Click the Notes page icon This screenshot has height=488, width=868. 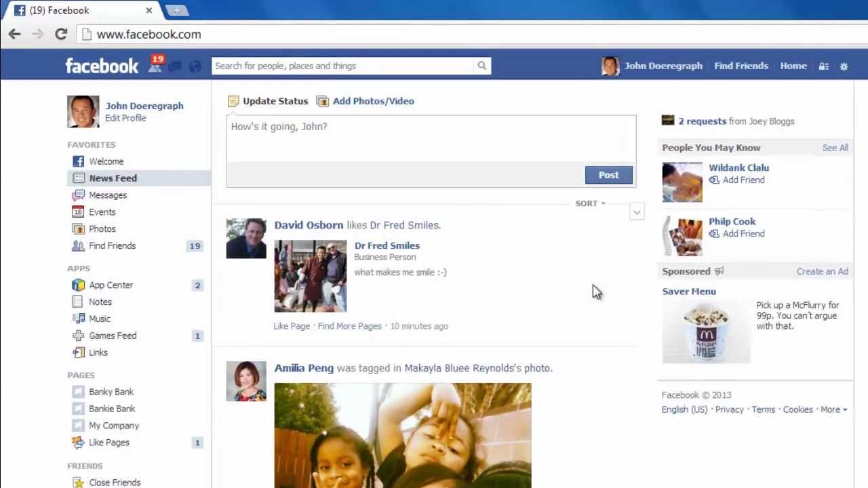(x=79, y=302)
